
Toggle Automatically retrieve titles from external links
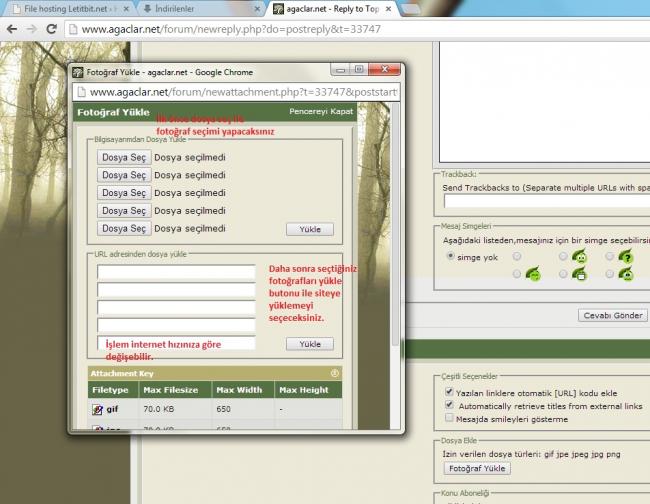pos(449,405)
